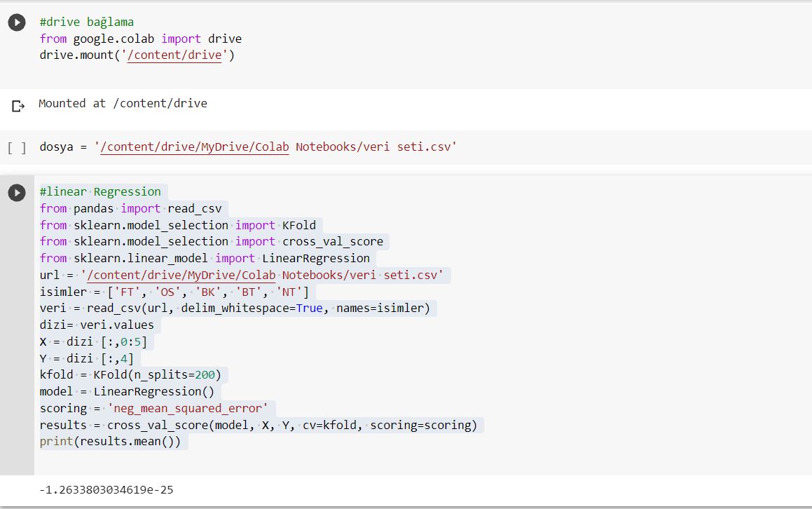
Task: Click the KFold import line
Action: pyautogui.click(x=178, y=226)
